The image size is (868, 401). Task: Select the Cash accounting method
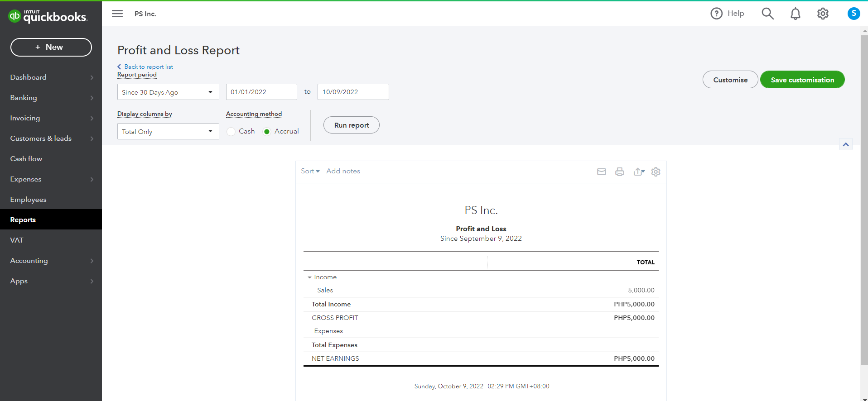[231, 131]
